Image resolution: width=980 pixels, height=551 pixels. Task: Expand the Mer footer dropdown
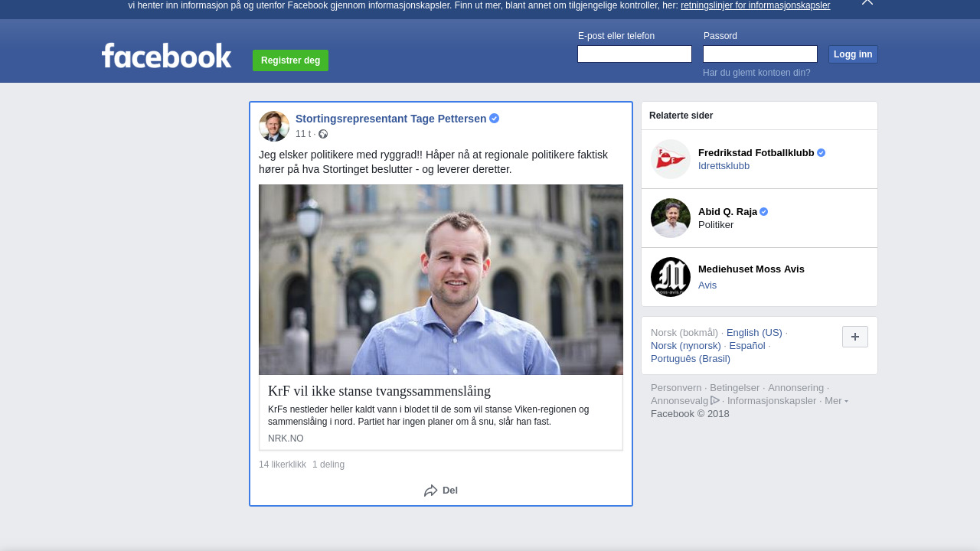point(836,401)
